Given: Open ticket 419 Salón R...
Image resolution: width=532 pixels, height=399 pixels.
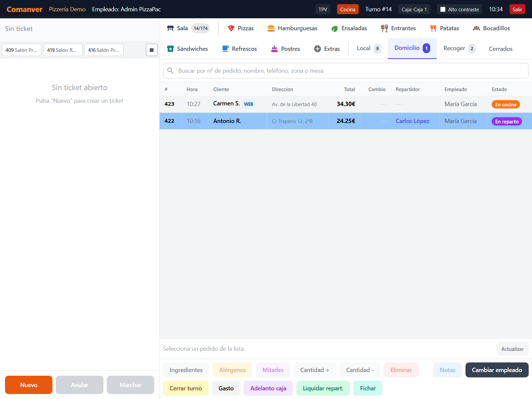Looking at the screenshot, I should tap(63, 50).
